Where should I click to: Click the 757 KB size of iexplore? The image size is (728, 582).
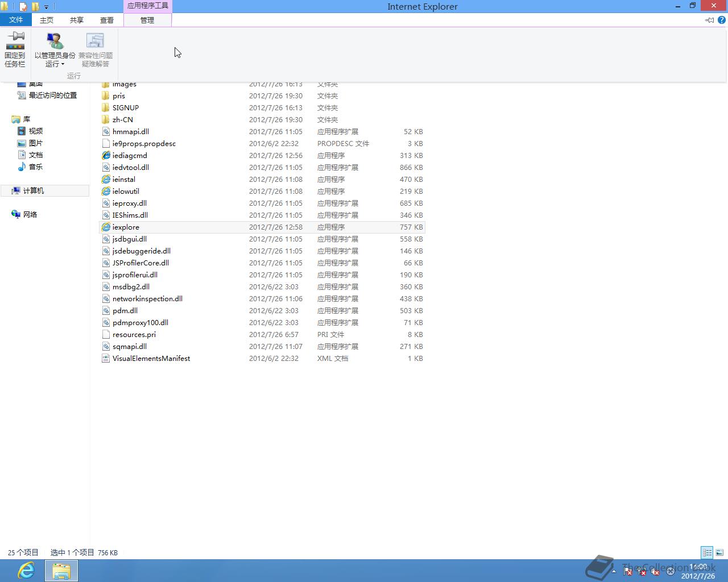411,227
